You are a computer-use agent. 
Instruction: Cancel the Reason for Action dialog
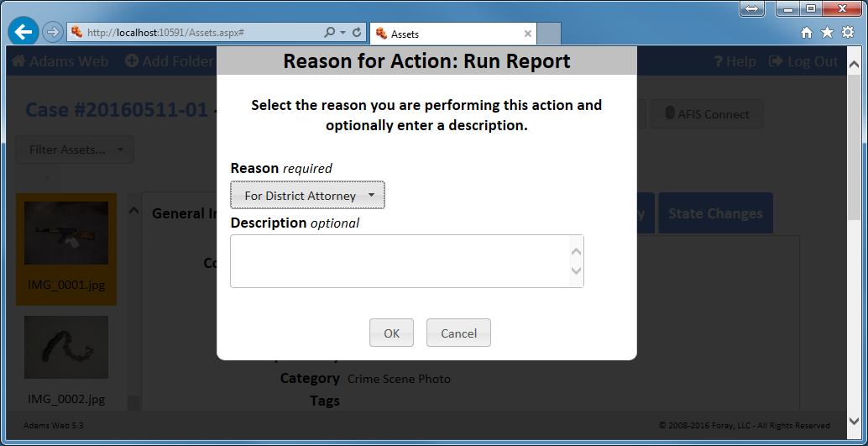(458, 333)
